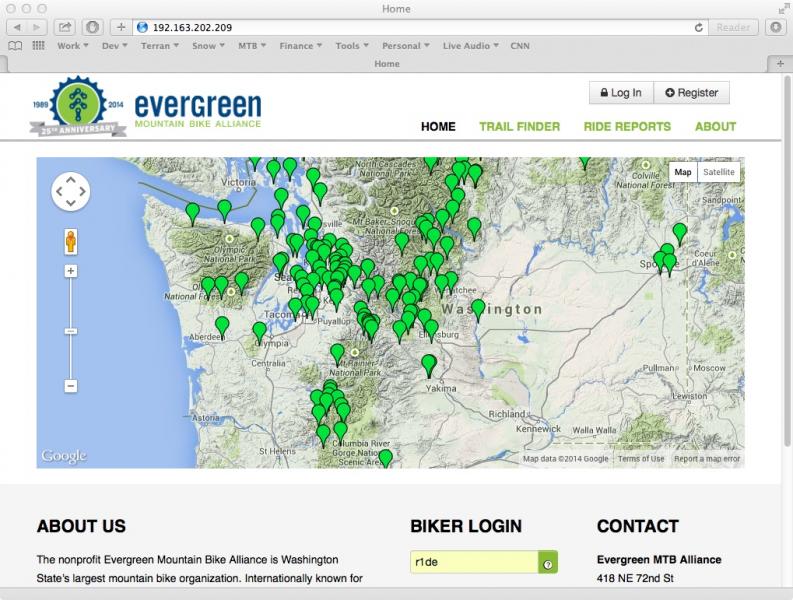Open the downloads button at toolbar right
Screen dimensions: 793x600
tap(776, 27)
